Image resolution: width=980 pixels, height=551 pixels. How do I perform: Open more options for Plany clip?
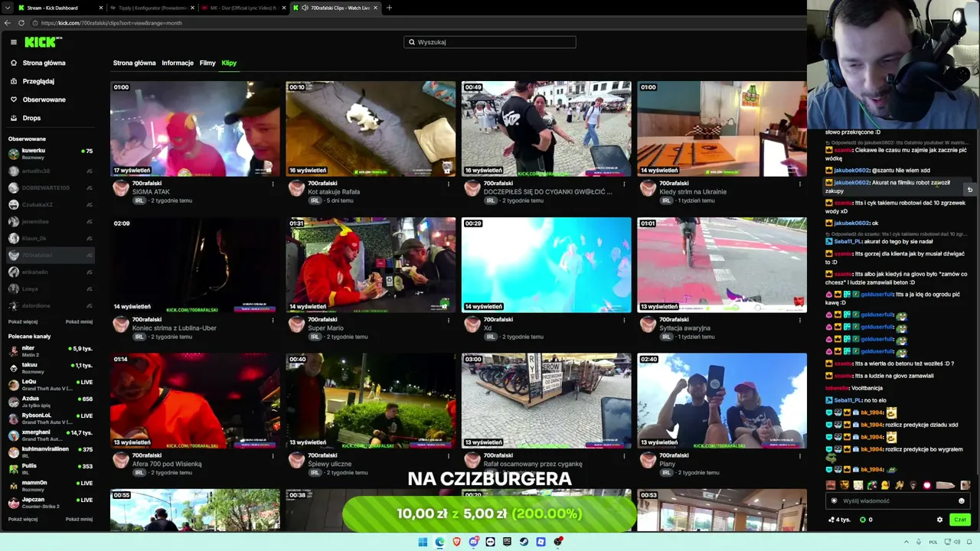point(800,456)
